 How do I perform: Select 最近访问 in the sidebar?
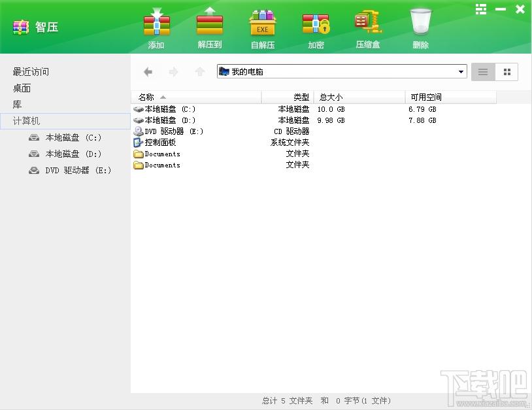(x=31, y=72)
